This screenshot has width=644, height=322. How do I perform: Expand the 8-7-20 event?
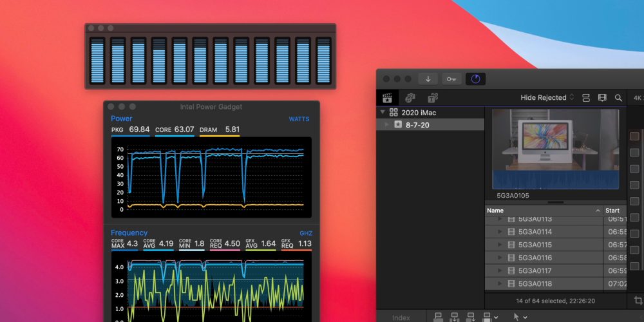388,124
